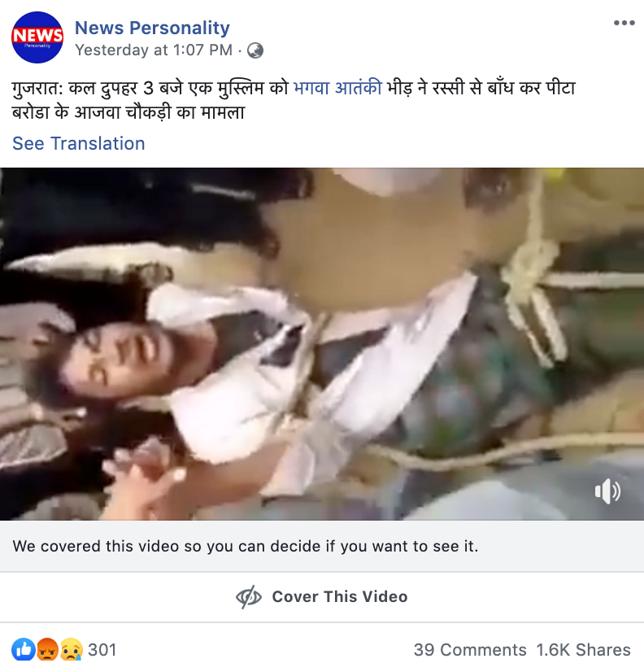The height and width of the screenshot is (663, 644).
Task: Click the sad crying reaction icon
Action: pyautogui.click(x=71, y=649)
